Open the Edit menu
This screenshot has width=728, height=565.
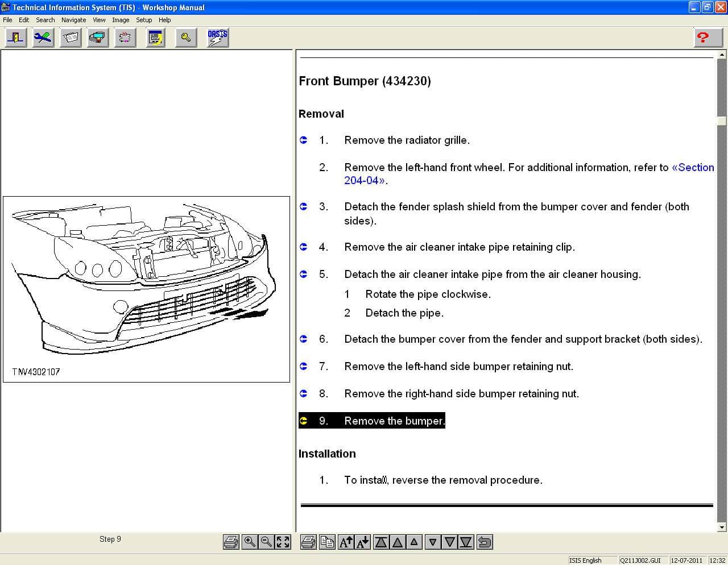pos(24,20)
